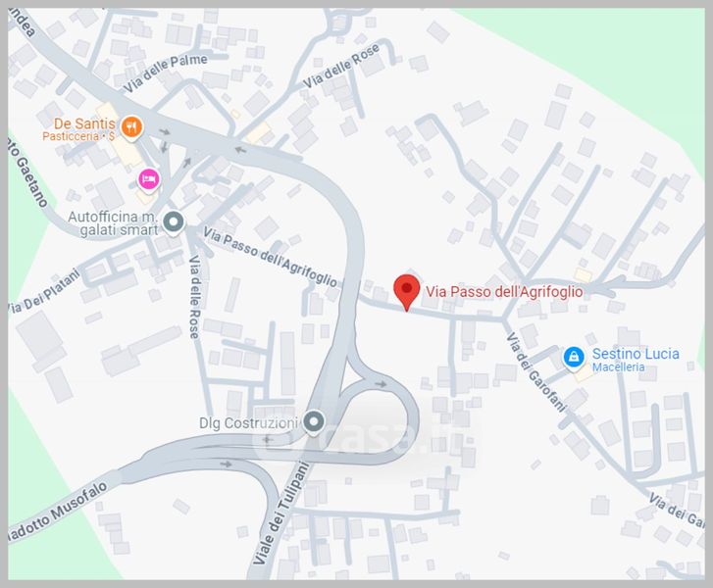Image resolution: width=713 pixels, height=588 pixels.
Task: Click the Autofficina m. galati smart marker
Action: click(x=174, y=222)
